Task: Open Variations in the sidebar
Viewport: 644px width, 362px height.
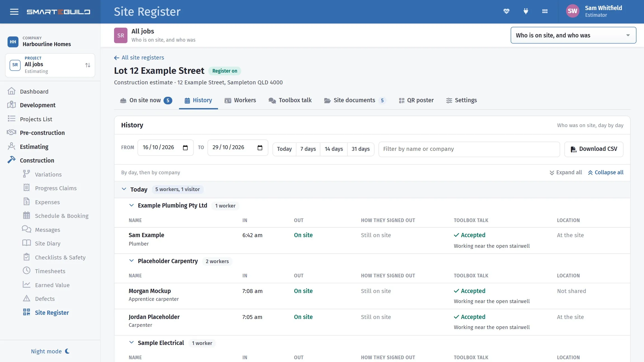Action: [x=48, y=174]
